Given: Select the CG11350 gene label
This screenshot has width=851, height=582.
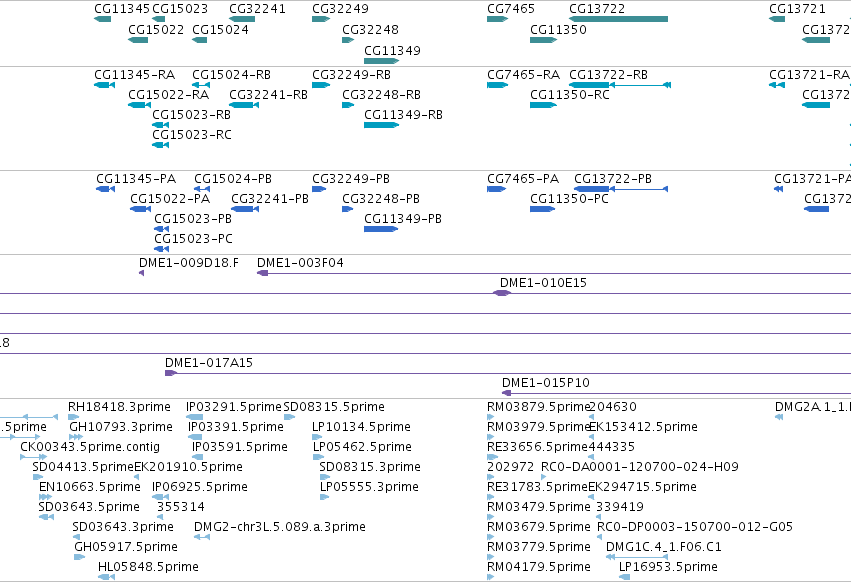Looking at the screenshot, I should click(x=558, y=29).
